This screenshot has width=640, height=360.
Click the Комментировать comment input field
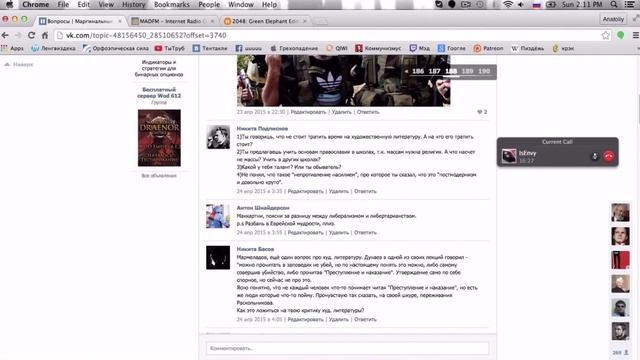point(347,348)
